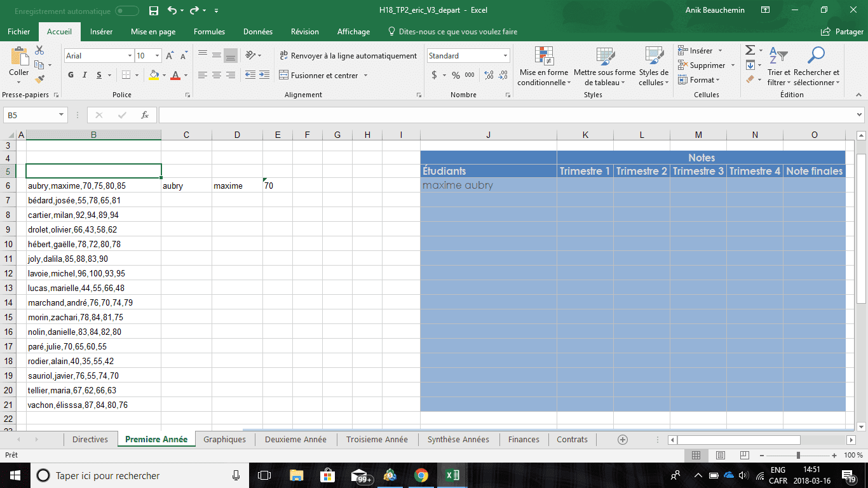The width and height of the screenshot is (868, 488).
Task: Click the font color red swatch
Action: coord(175,75)
